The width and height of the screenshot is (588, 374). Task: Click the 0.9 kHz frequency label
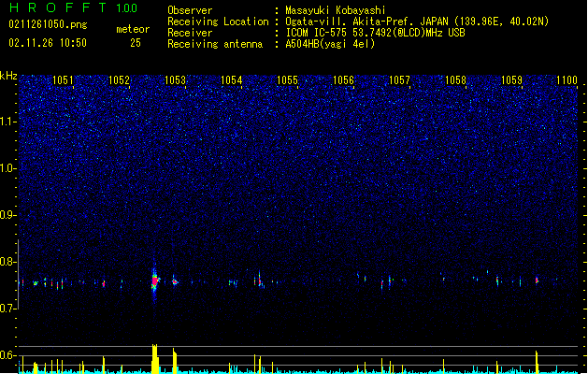click(x=7, y=215)
